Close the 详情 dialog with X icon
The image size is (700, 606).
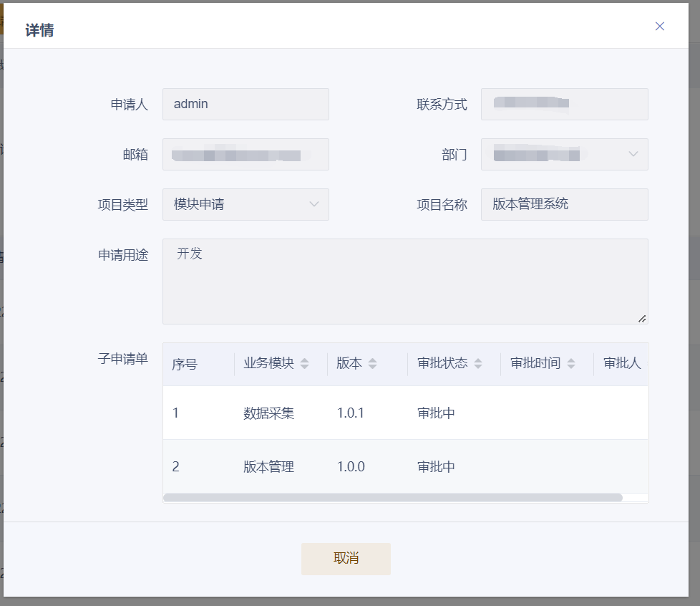point(659,27)
